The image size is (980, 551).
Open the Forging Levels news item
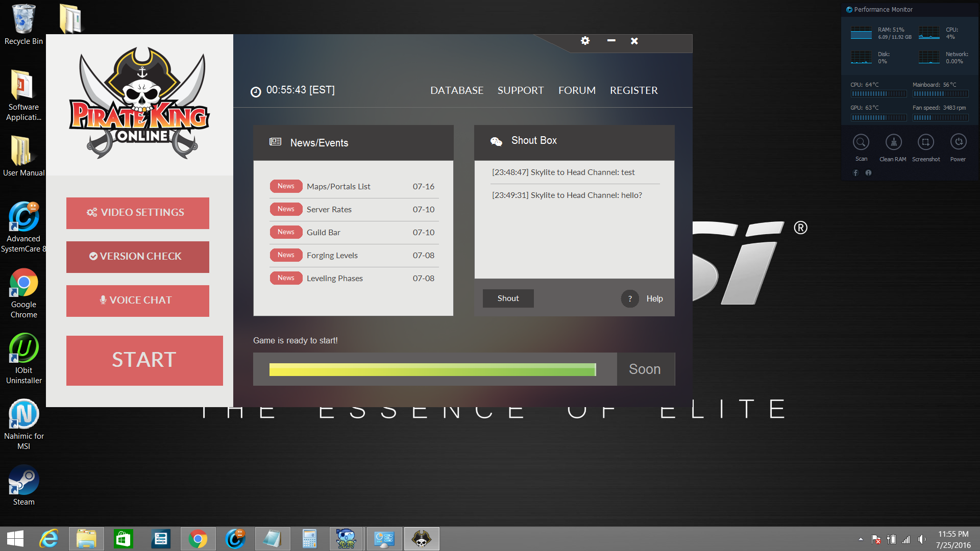pyautogui.click(x=354, y=256)
